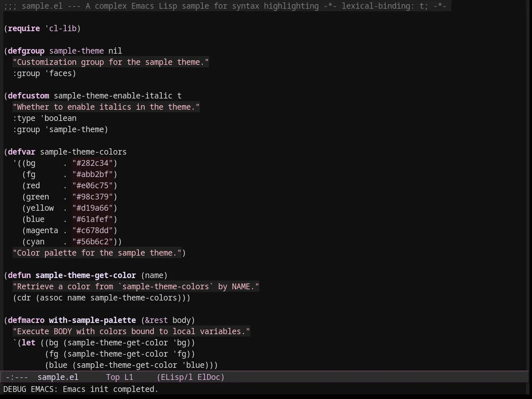Click the 'cdr' function call
532x399 pixels.
(24, 298)
